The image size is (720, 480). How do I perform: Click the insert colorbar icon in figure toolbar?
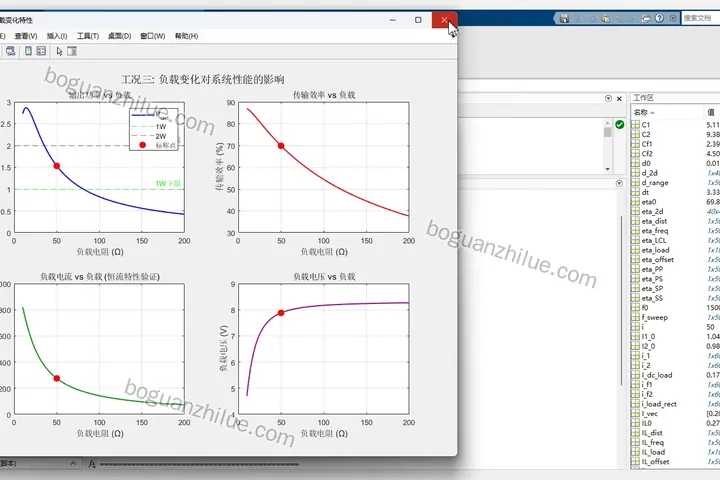point(28,51)
